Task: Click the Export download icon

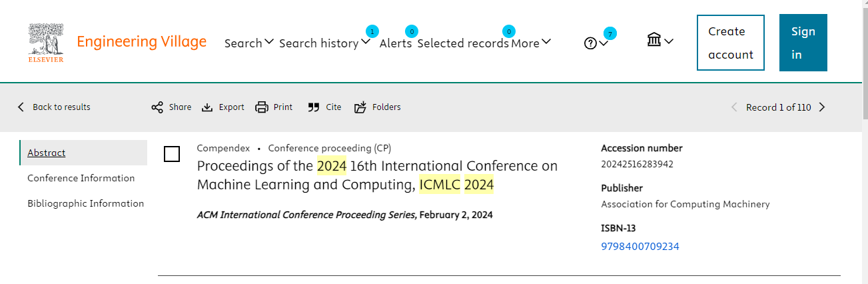Action: (x=207, y=107)
